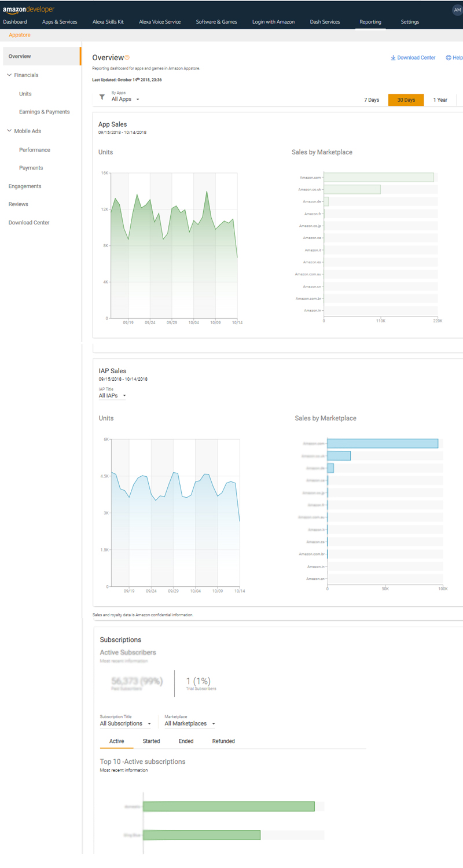
Task: Switch to the Started subscriptions tab
Action: pyautogui.click(x=151, y=741)
